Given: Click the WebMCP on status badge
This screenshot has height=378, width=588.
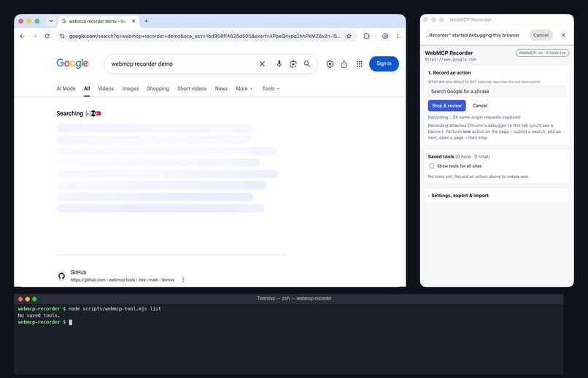Looking at the screenshot, I should click(x=542, y=53).
